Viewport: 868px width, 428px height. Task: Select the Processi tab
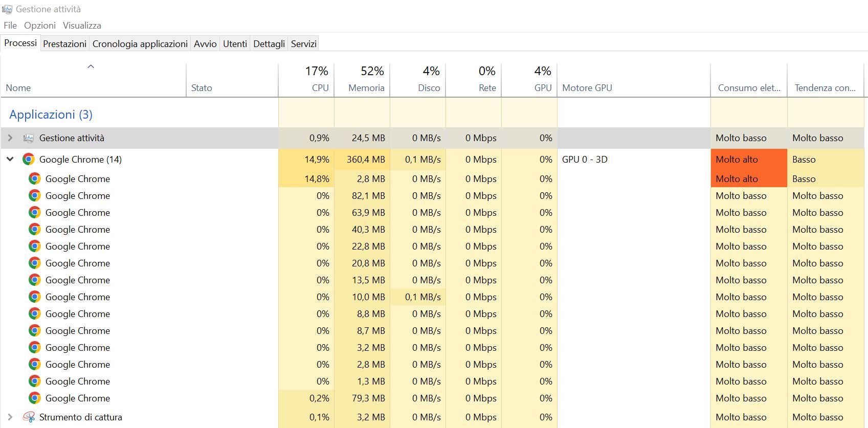point(20,43)
